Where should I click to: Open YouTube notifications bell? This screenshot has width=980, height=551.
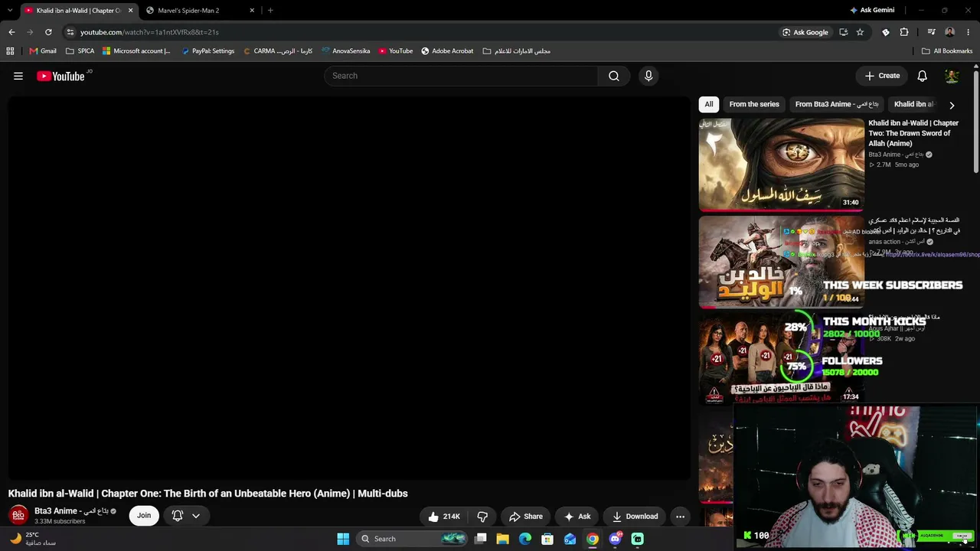coord(923,76)
